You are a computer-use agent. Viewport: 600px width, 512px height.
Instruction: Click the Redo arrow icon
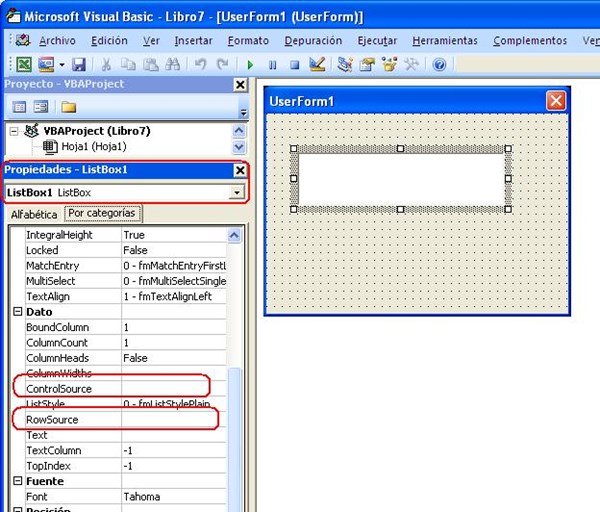click(x=222, y=64)
